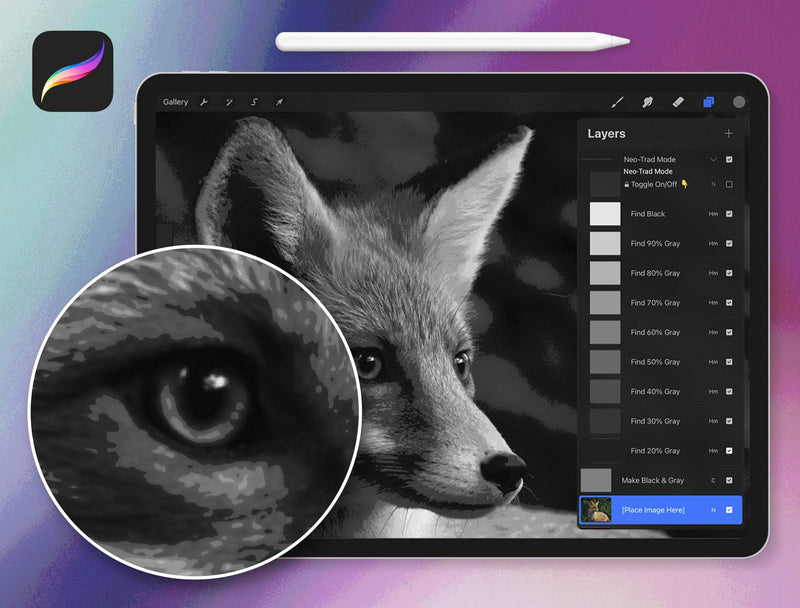Hide the Find Black layer

point(729,214)
